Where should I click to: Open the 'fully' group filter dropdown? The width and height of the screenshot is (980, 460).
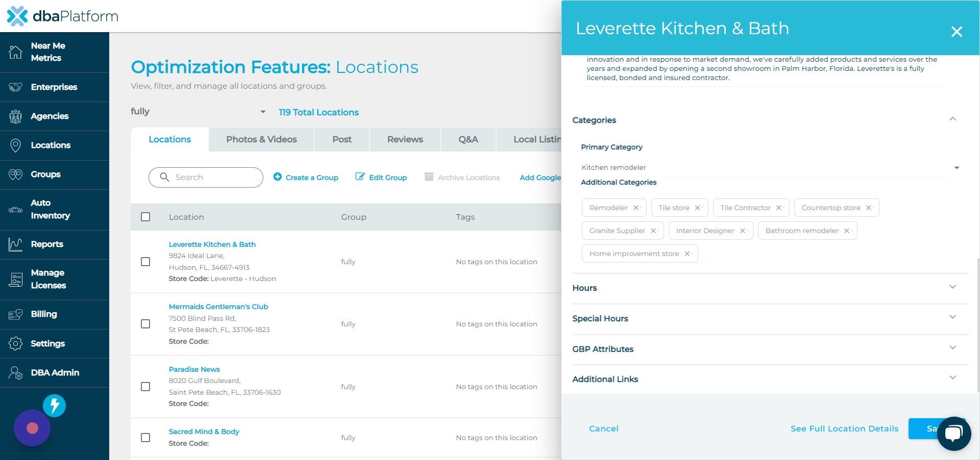[199, 112]
